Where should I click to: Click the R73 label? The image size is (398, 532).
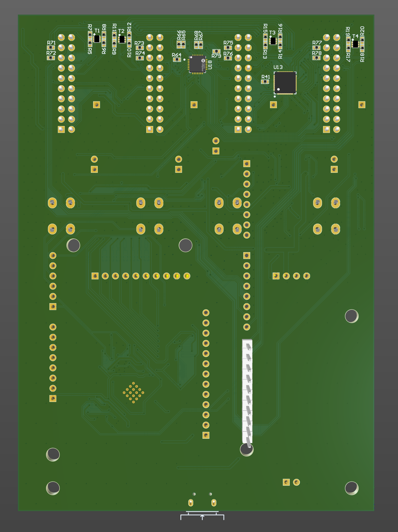tap(139, 43)
